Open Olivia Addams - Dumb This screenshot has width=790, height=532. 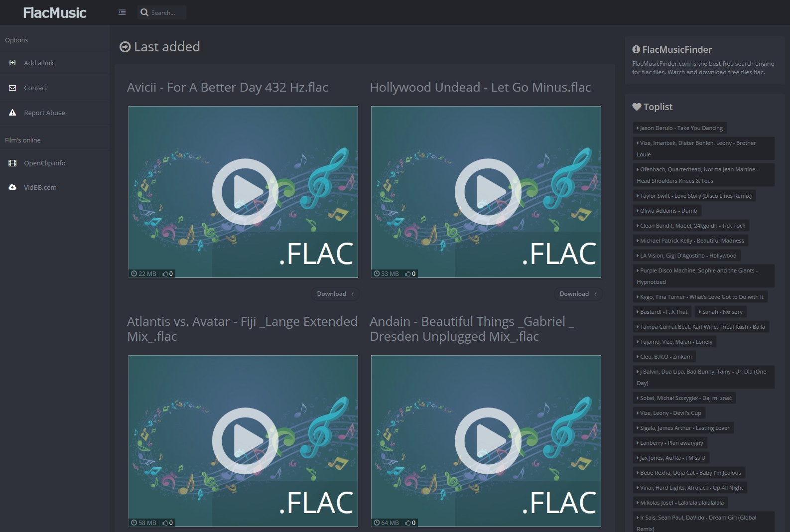666,211
